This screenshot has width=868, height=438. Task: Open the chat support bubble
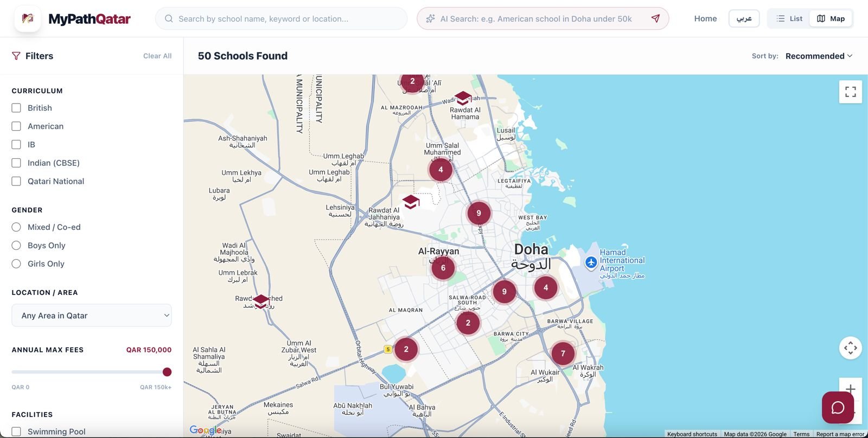838,407
